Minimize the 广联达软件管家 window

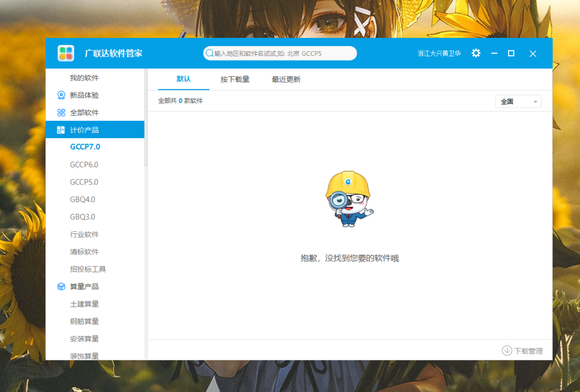tap(494, 53)
